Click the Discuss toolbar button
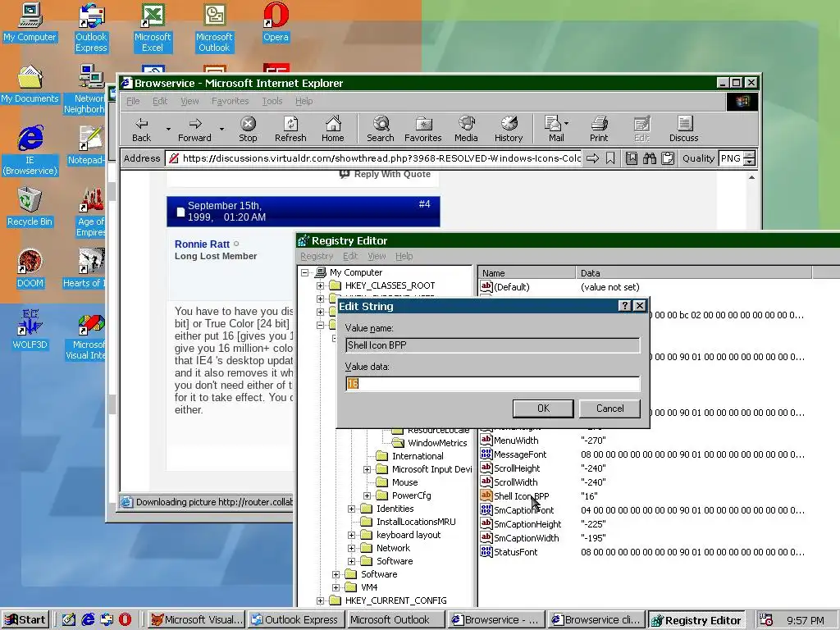Screen dimensions: 840x630 click(x=683, y=130)
